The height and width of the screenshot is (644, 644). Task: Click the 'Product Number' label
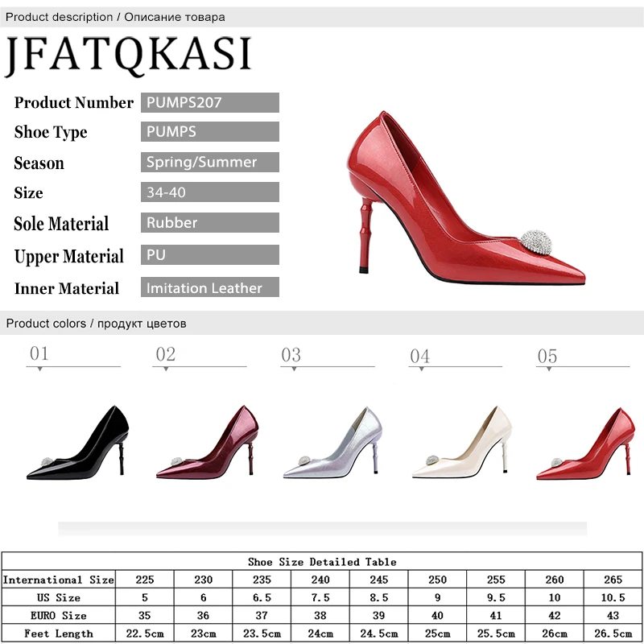click(x=74, y=102)
